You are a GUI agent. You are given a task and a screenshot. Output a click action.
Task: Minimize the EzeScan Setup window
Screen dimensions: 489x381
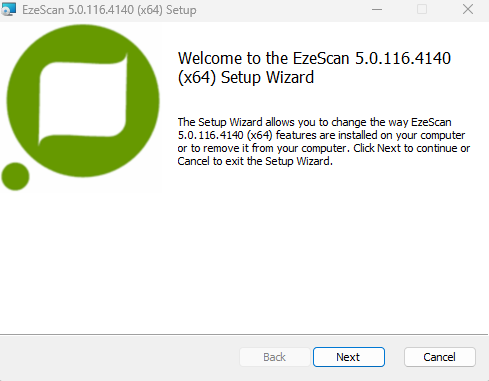click(377, 10)
